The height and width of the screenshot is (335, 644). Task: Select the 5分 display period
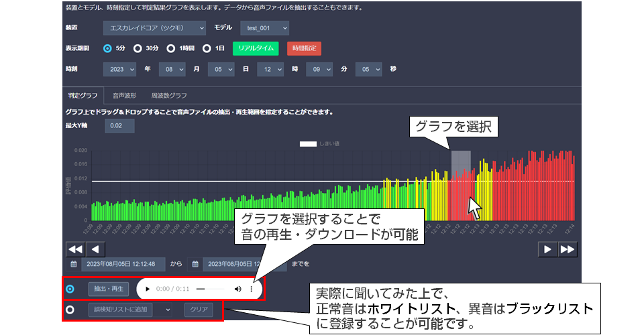click(x=107, y=48)
